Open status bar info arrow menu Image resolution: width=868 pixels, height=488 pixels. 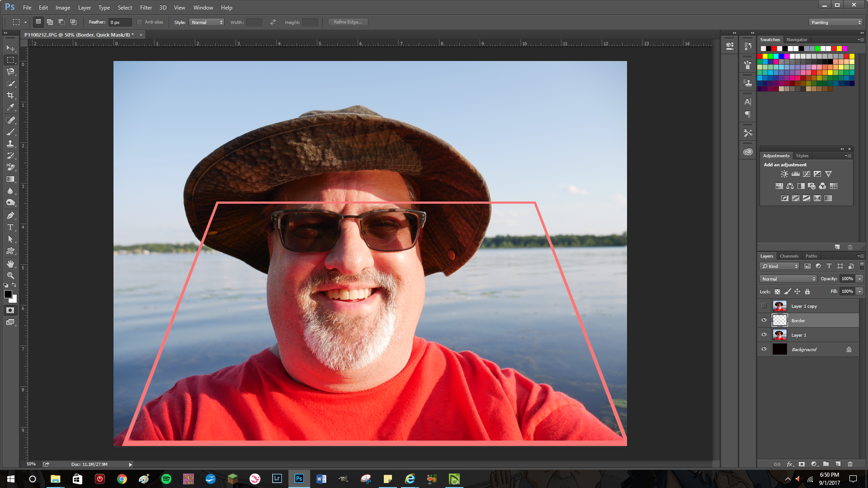click(x=130, y=465)
